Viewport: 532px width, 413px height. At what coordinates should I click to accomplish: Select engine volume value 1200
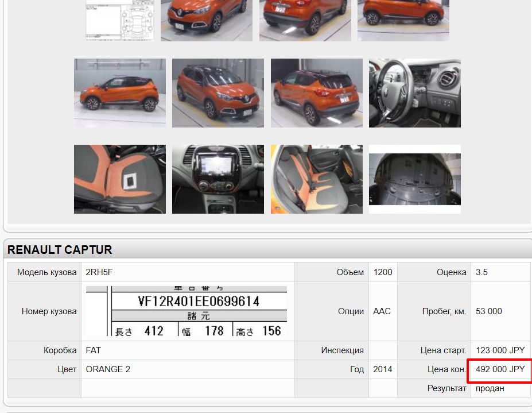(x=383, y=272)
